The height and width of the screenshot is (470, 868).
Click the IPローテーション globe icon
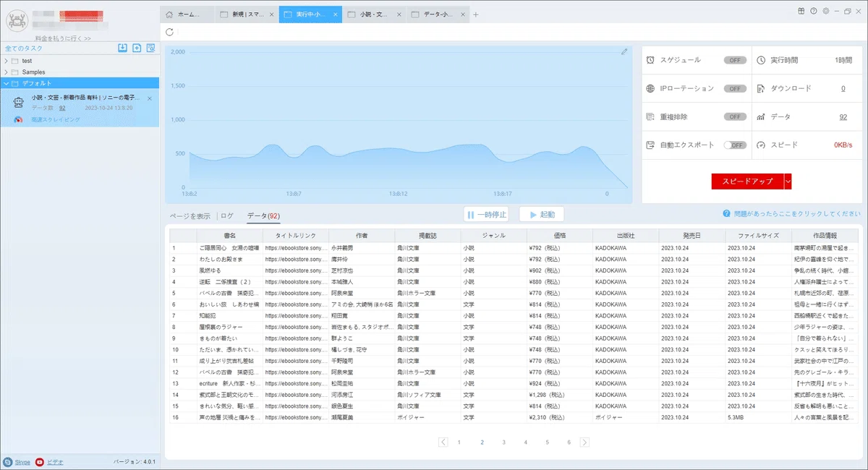tap(651, 88)
